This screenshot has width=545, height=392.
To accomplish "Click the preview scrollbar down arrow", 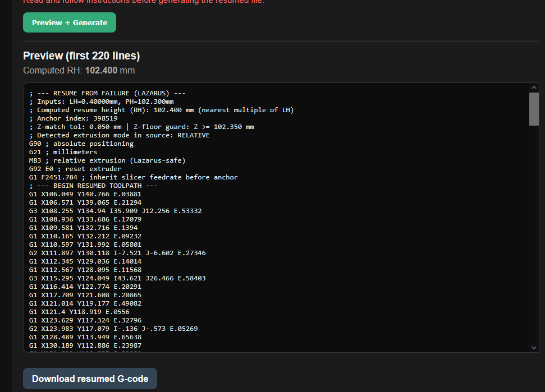I will click(x=534, y=347).
